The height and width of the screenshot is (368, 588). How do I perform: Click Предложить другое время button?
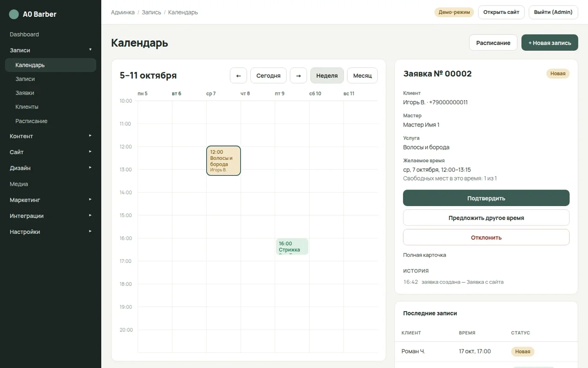click(486, 218)
